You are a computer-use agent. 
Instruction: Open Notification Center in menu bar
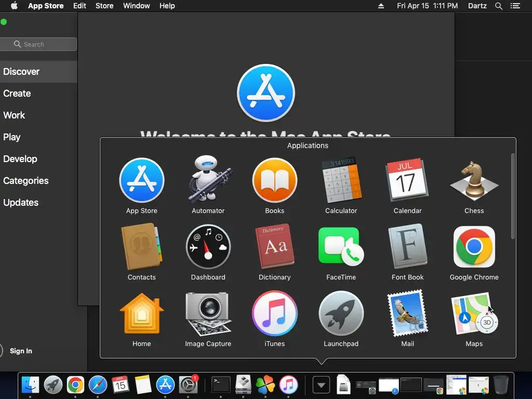(515, 6)
